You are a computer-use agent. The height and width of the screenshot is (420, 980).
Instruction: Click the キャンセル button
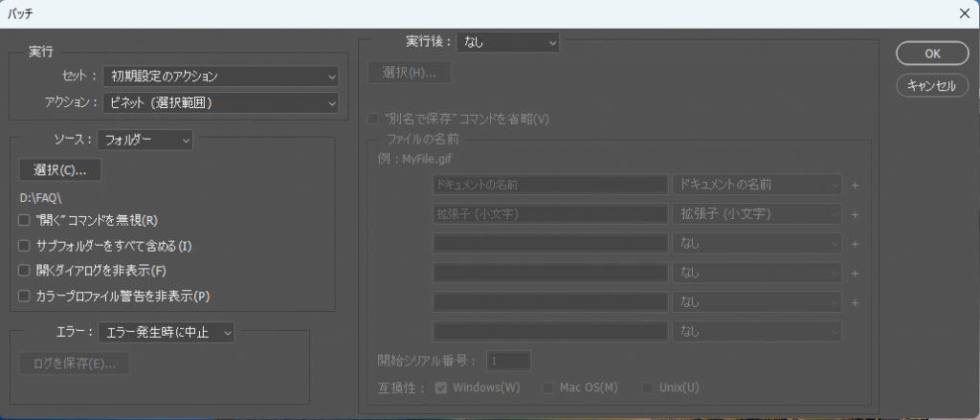[932, 85]
